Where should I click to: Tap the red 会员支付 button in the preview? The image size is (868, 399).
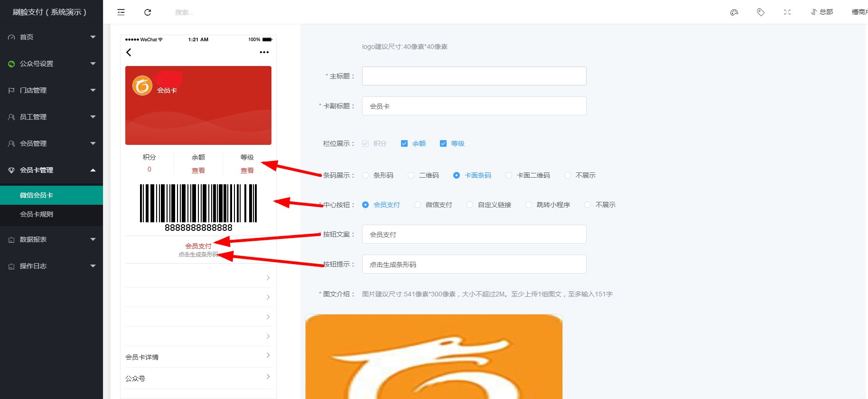(x=198, y=246)
